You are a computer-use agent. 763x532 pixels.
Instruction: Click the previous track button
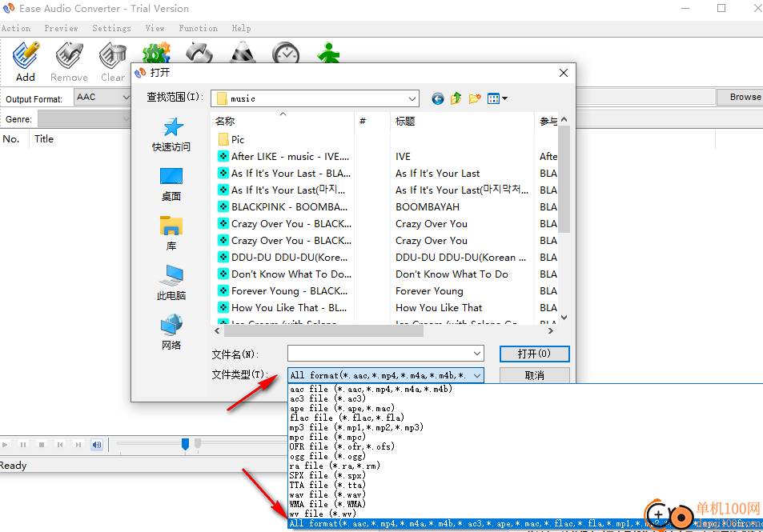click(60, 445)
